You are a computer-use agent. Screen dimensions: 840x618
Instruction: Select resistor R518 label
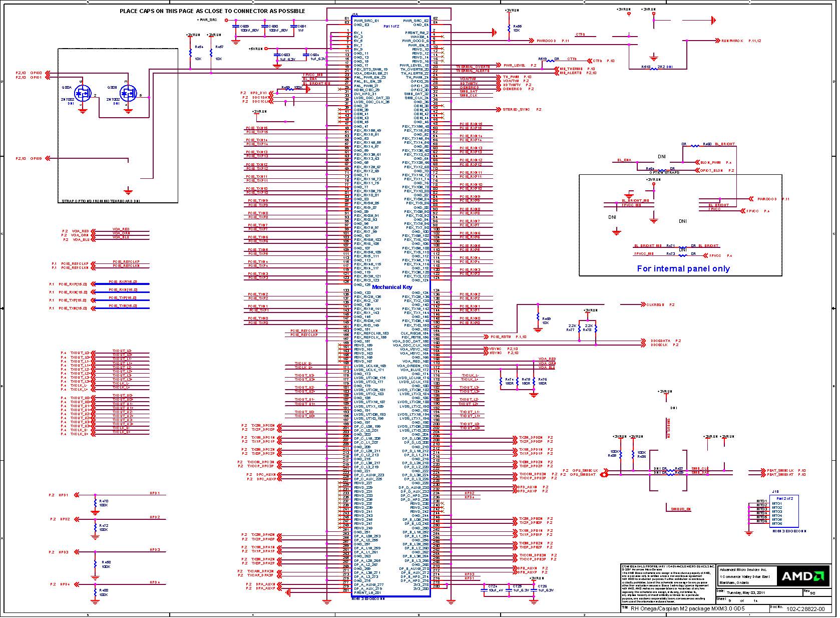click(x=646, y=67)
